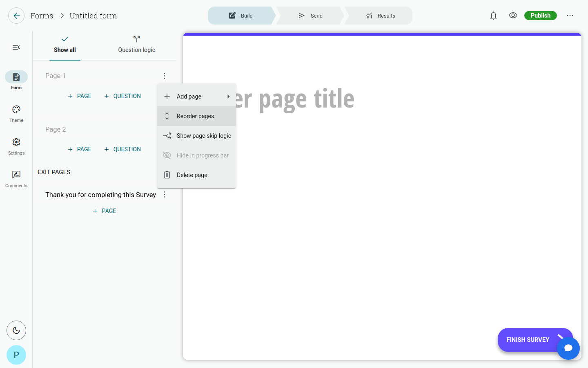Open the Page 1 three-dot menu

(164, 76)
